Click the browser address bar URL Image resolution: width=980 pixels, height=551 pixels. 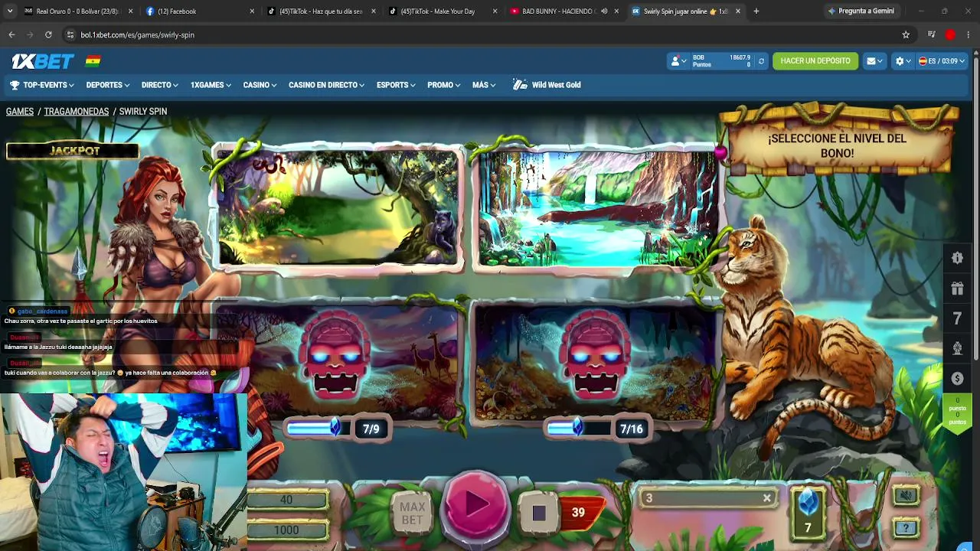tap(138, 35)
